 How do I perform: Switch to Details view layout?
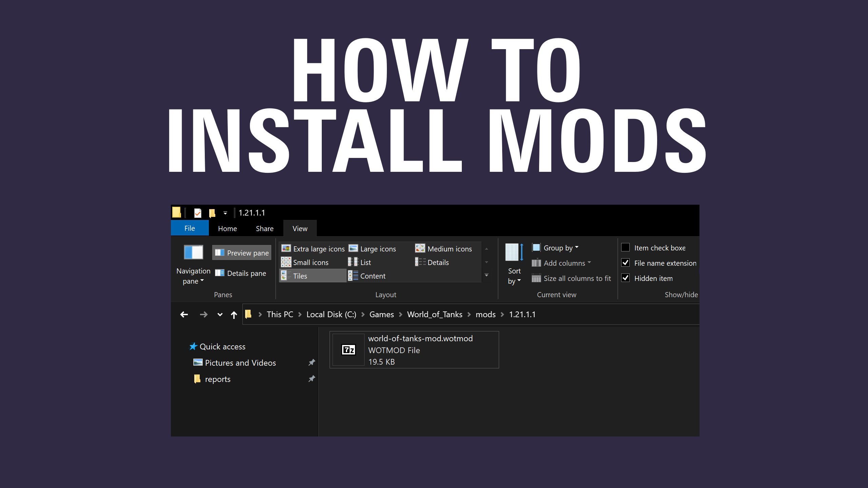(x=438, y=262)
